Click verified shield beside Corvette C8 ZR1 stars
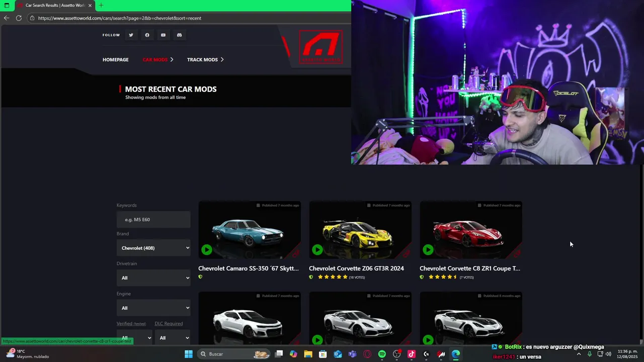 click(422, 277)
